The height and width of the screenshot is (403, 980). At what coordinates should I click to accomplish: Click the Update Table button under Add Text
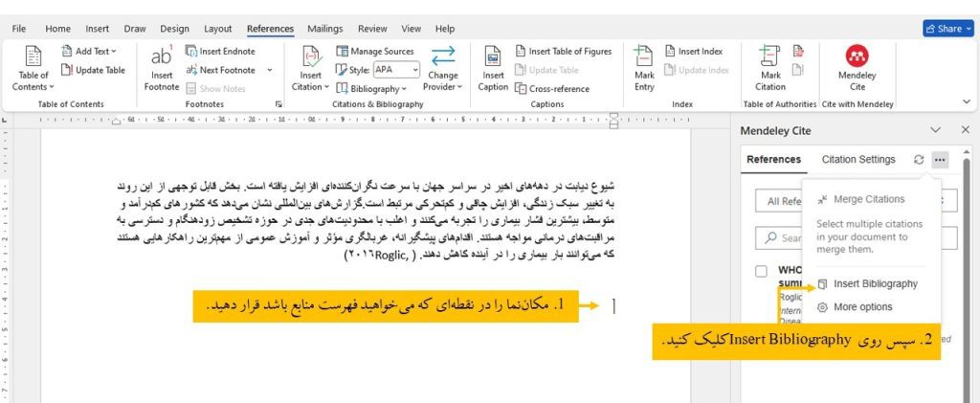pos(93,70)
